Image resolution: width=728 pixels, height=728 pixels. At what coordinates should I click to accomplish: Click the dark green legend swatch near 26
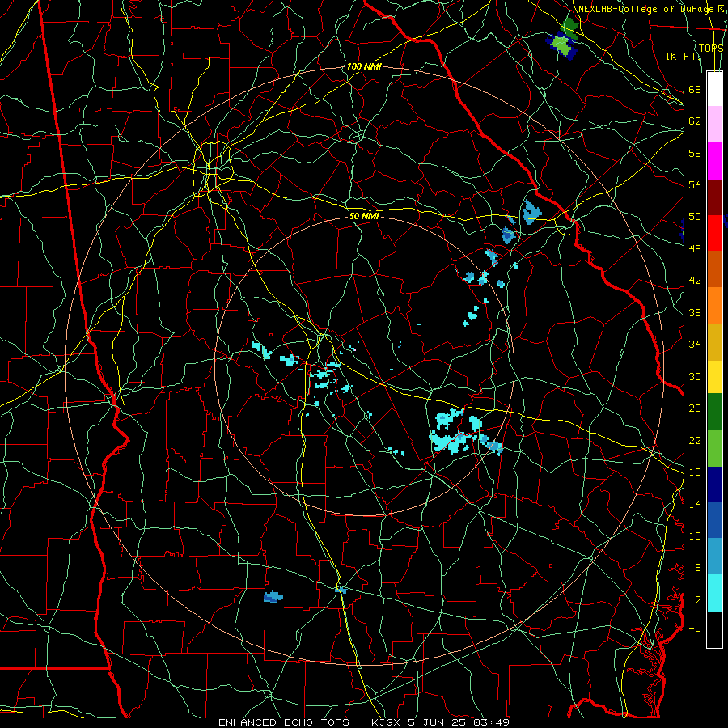pyautogui.click(x=714, y=412)
